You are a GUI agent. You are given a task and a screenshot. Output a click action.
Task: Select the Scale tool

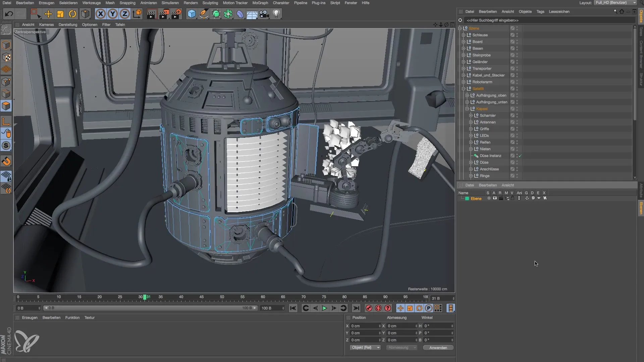pos(60,14)
